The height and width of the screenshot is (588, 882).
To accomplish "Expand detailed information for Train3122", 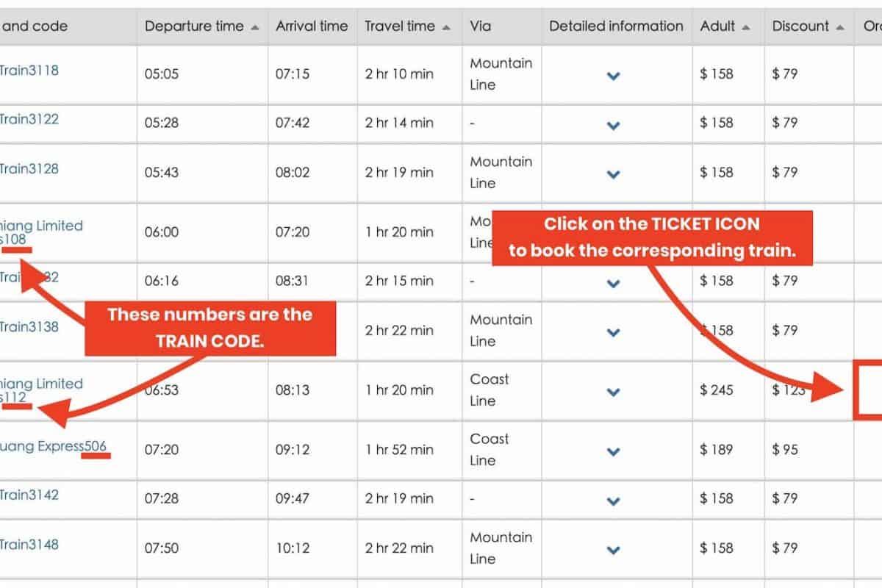I will coord(614,125).
